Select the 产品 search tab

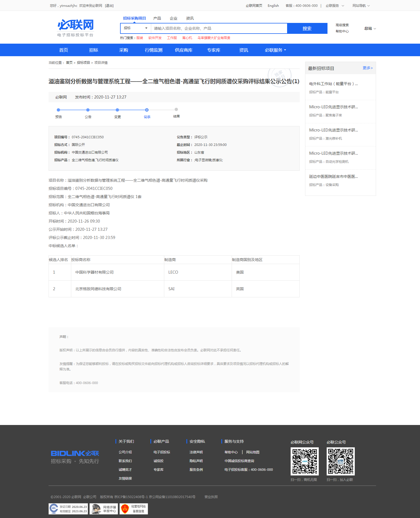157,18
